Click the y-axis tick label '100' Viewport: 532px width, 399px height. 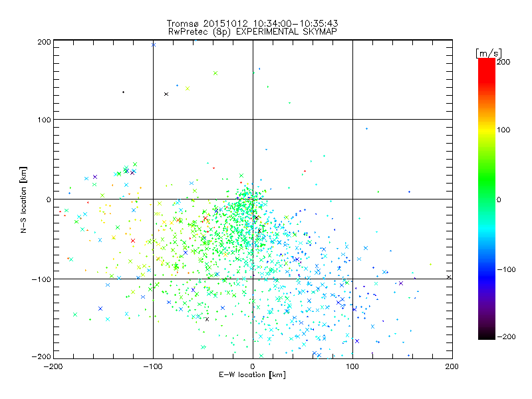click(x=44, y=120)
